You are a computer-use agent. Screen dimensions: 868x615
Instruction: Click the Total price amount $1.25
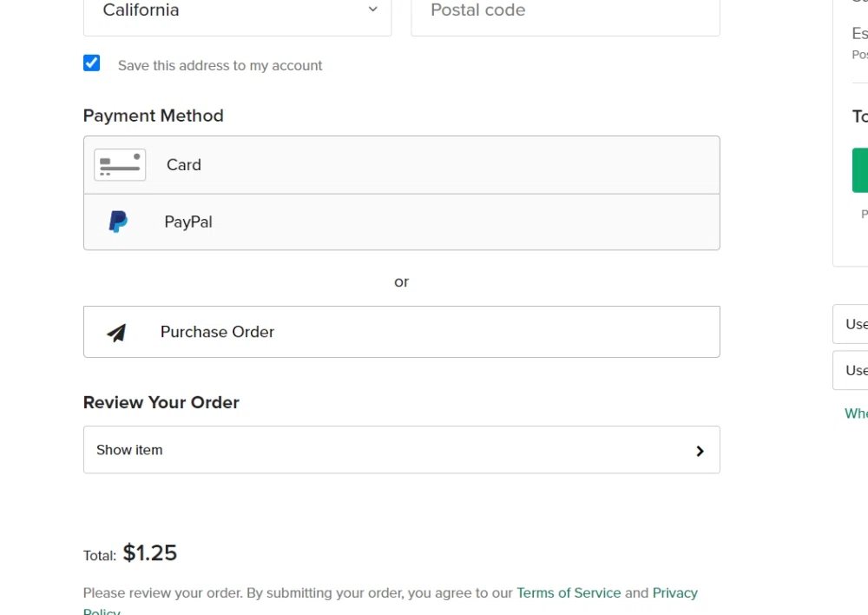[149, 552]
